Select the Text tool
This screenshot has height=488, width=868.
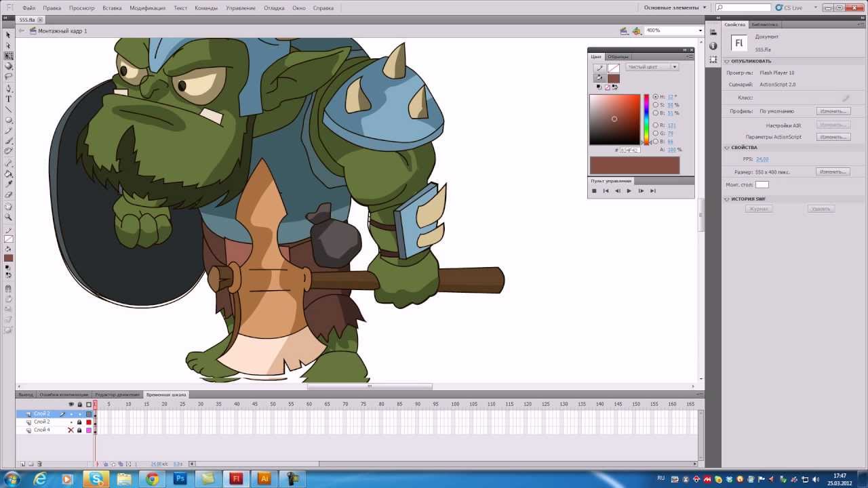[x=8, y=99]
